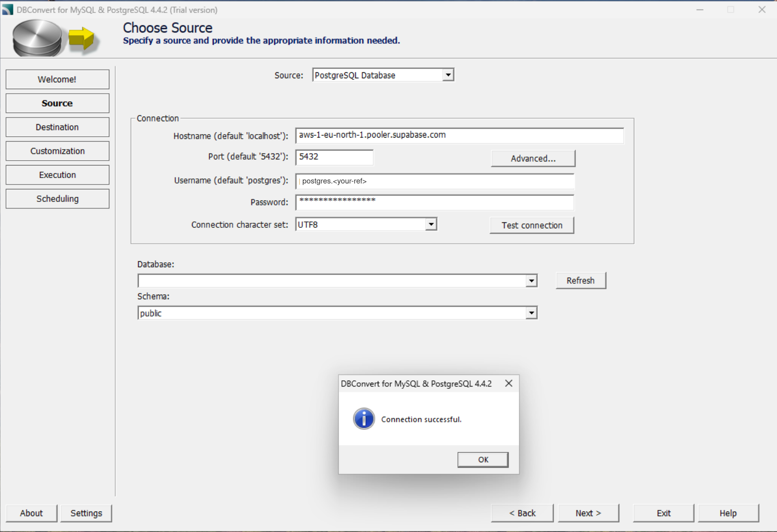Screen dimensions: 777x532
Task: Go to the Execution step
Action: point(57,175)
